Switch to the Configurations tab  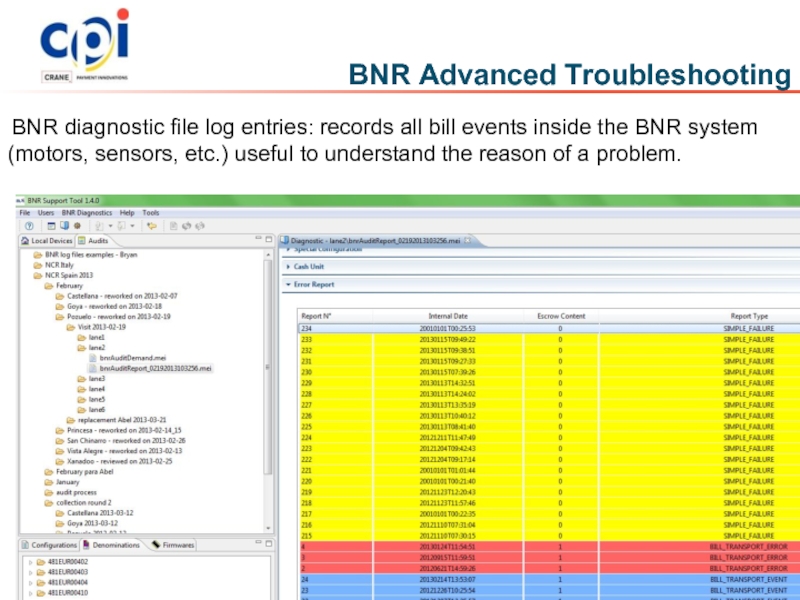coord(49,545)
